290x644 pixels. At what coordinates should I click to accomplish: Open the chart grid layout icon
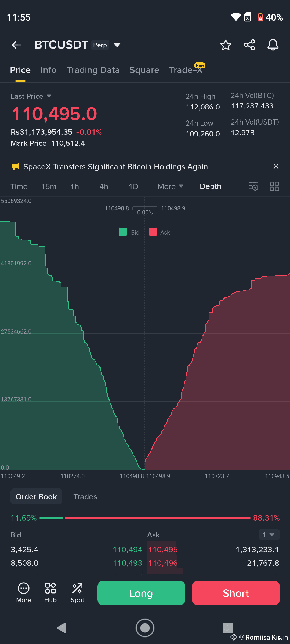[274, 186]
